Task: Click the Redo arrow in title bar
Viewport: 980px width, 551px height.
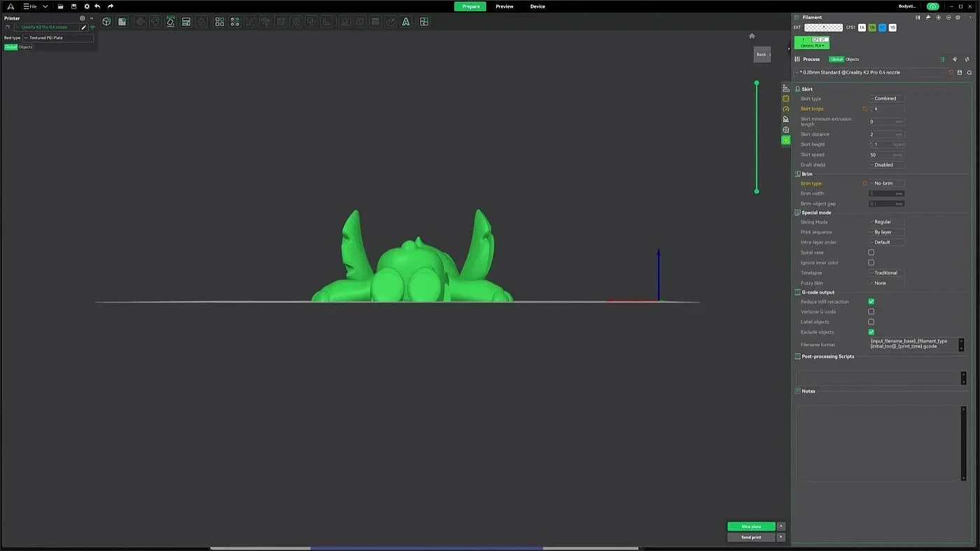Action: (x=111, y=6)
